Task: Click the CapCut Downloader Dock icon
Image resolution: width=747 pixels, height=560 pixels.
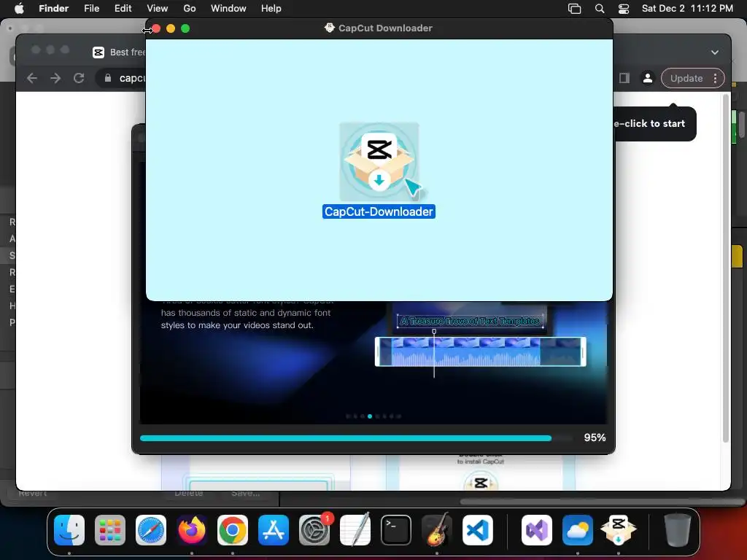Action: pos(619,529)
